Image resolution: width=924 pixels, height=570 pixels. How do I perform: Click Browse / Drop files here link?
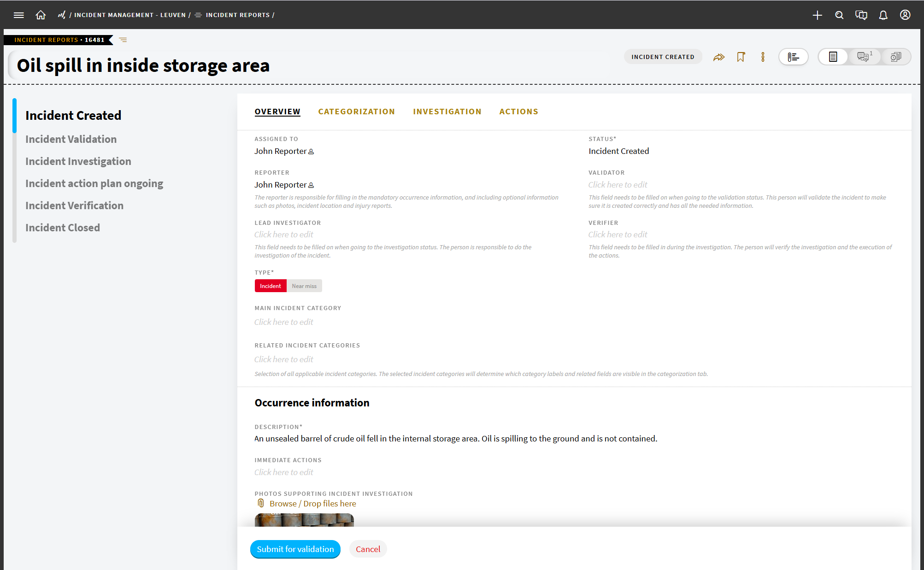pos(313,504)
